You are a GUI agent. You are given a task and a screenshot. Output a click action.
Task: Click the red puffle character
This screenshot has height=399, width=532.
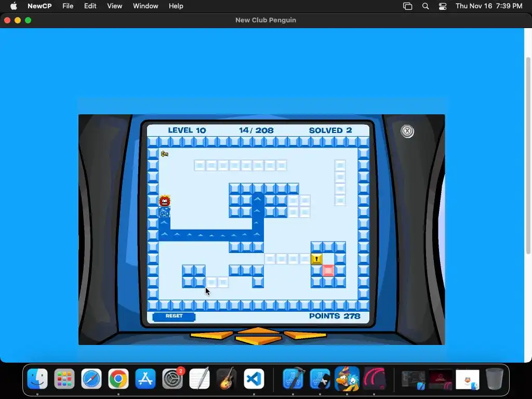pyautogui.click(x=165, y=201)
